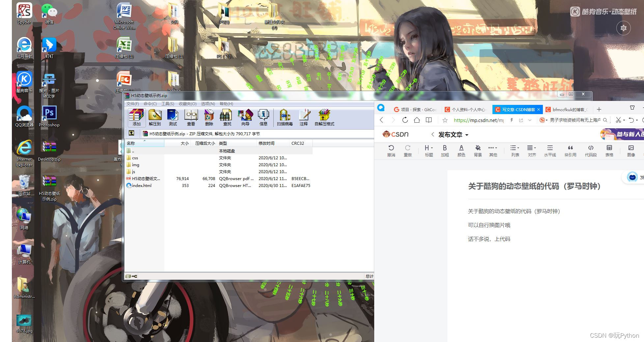Screen dimensions: 644x342
Task: Insert a table (表格) in editor
Action: coord(609,151)
